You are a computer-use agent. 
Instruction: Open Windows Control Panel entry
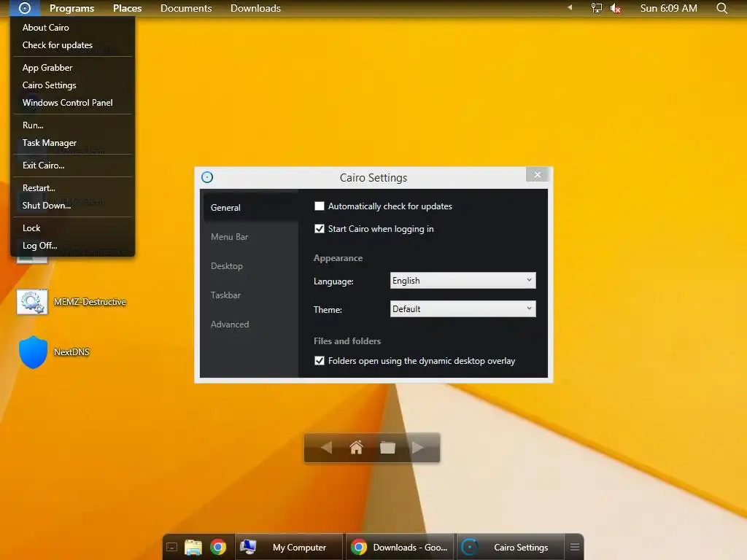coord(72,103)
